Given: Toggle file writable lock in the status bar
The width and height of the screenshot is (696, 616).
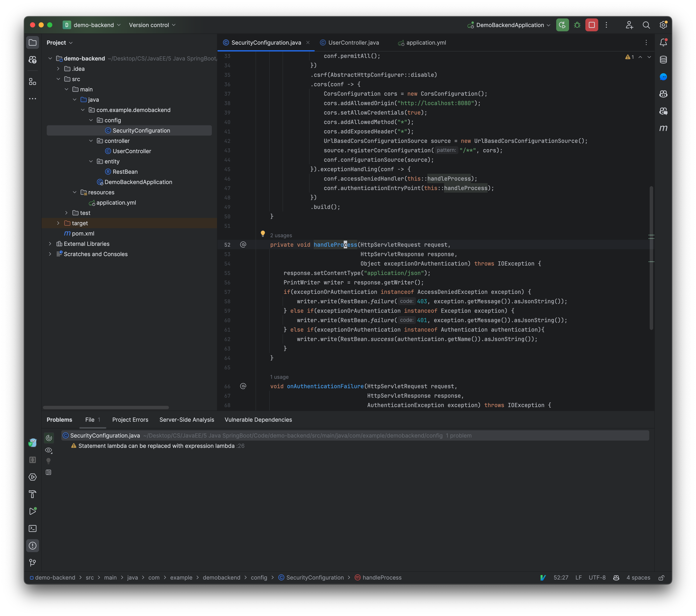Looking at the screenshot, I should pyautogui.click(x=662, y=577).
